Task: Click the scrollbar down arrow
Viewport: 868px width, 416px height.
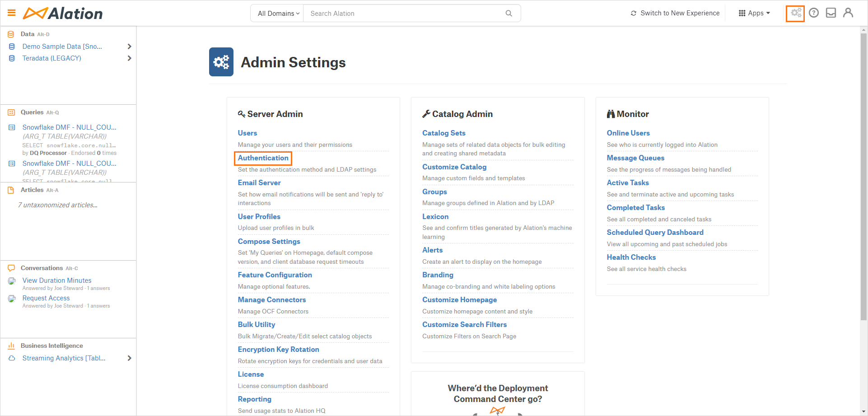Action: coord(863,412)
